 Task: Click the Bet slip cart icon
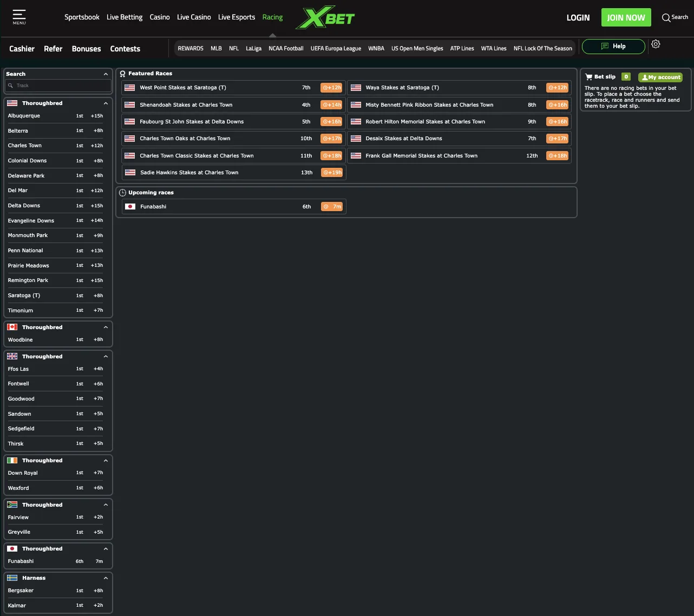tap(588, 77)
